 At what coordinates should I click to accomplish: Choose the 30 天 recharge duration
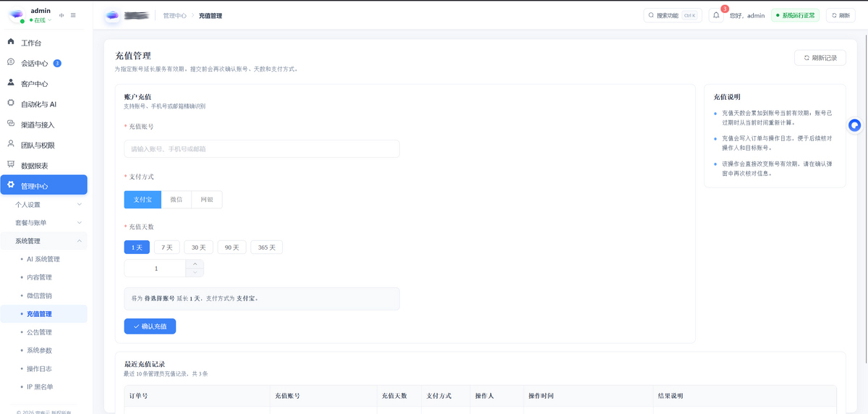[199, 247]
